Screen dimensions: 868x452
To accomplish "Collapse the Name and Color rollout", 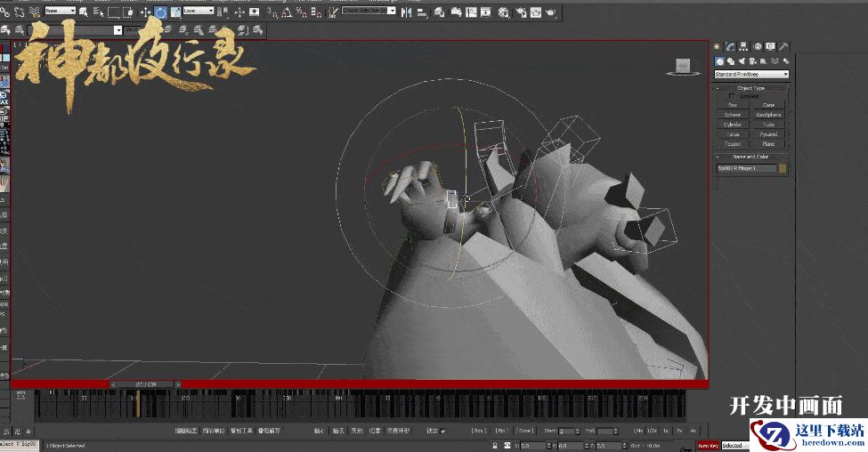I will click(750, 157).
